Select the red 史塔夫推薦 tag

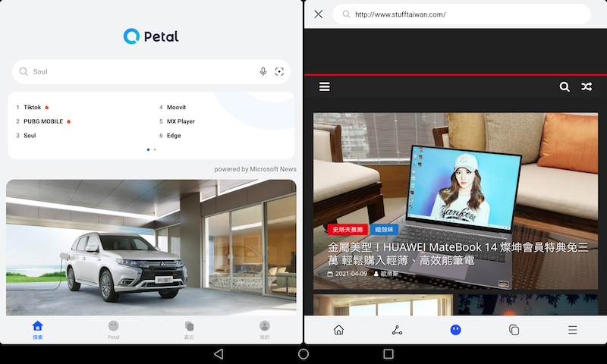348,229
